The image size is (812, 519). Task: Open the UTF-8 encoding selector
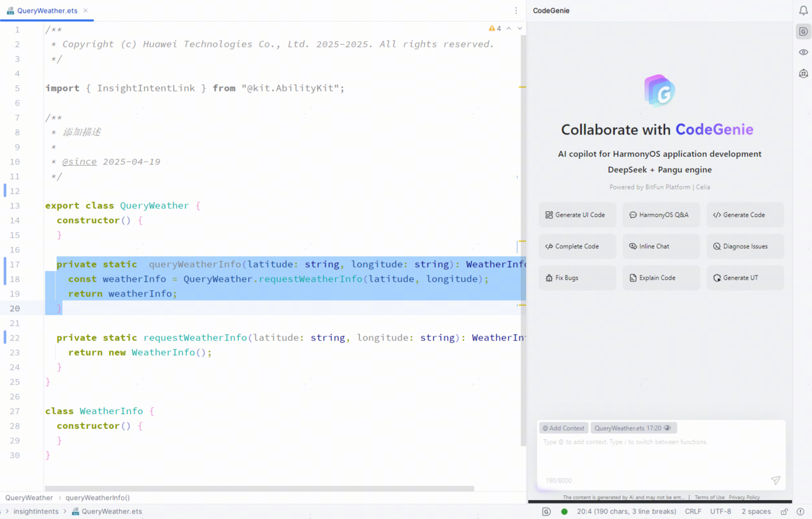point(720,512)
